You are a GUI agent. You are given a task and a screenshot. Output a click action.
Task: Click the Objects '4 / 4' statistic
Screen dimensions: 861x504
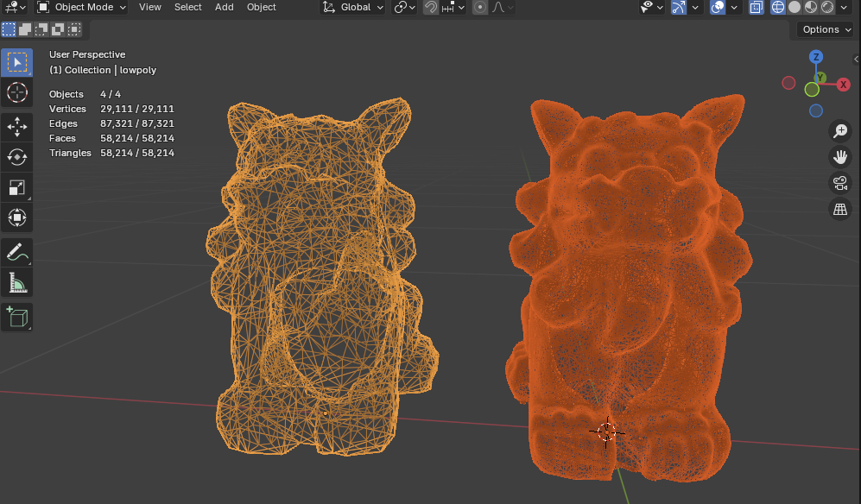click(111, 94)
